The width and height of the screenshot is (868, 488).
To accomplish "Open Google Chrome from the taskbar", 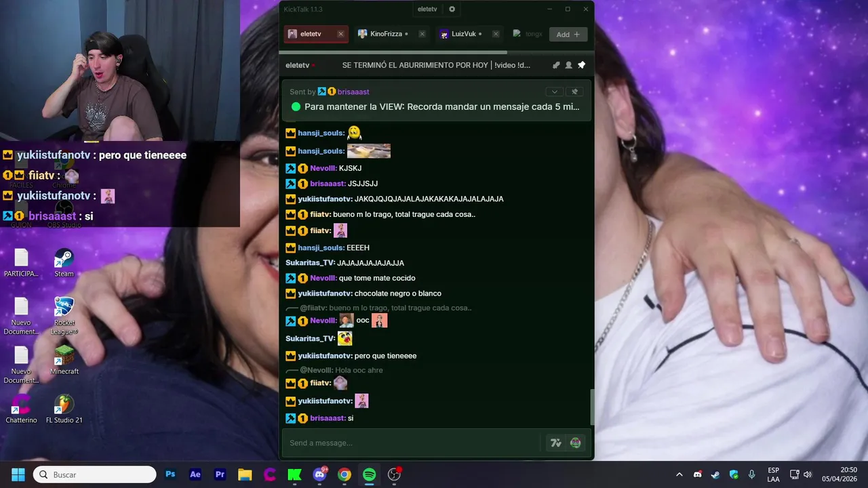I will [x=344, y=474].
